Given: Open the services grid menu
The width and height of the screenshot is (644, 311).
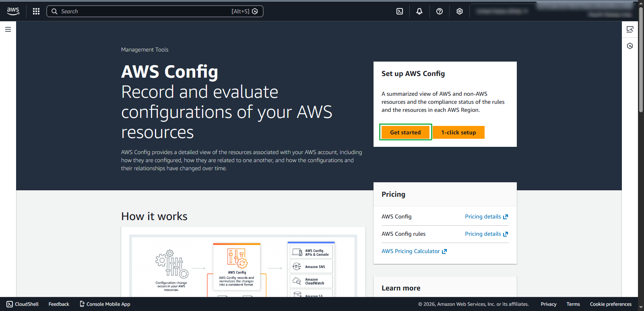Looking at the screenshot, I should pyautogui.click(x=36, y=11).
